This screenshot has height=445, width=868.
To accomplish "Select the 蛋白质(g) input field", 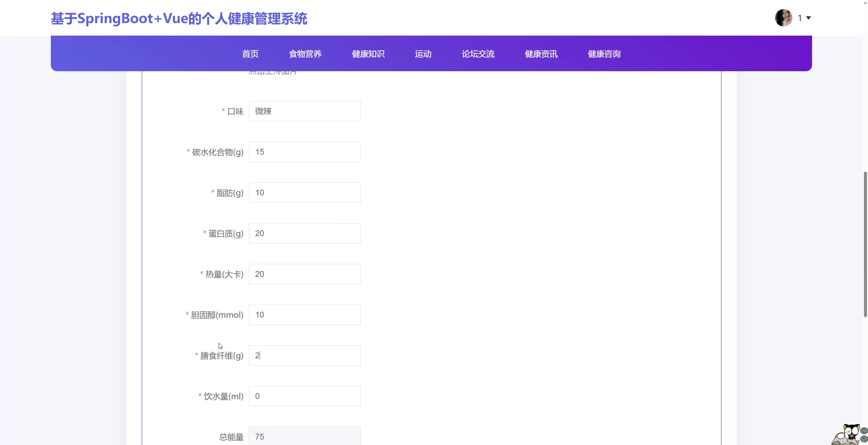I will [304, 233].
